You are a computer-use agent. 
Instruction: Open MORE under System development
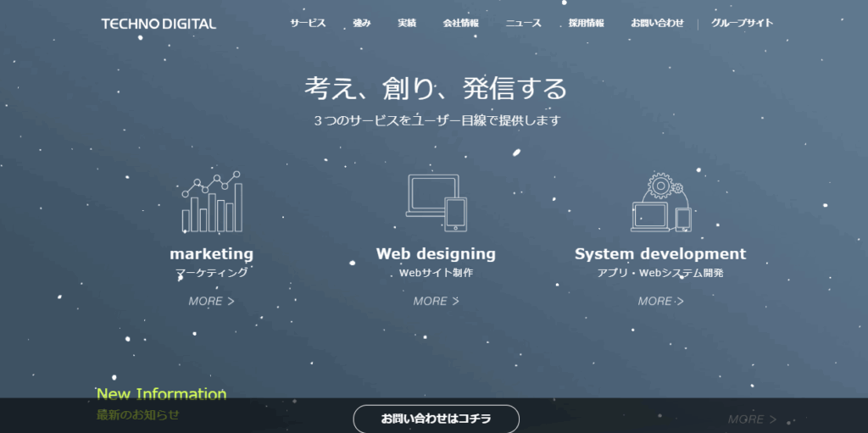pos(660,301)
